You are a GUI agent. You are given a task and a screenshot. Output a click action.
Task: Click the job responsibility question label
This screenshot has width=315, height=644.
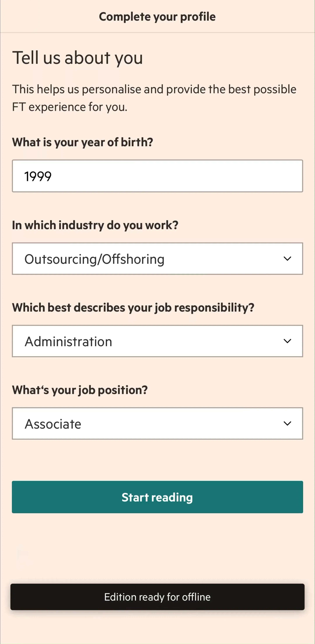[133, 307]
